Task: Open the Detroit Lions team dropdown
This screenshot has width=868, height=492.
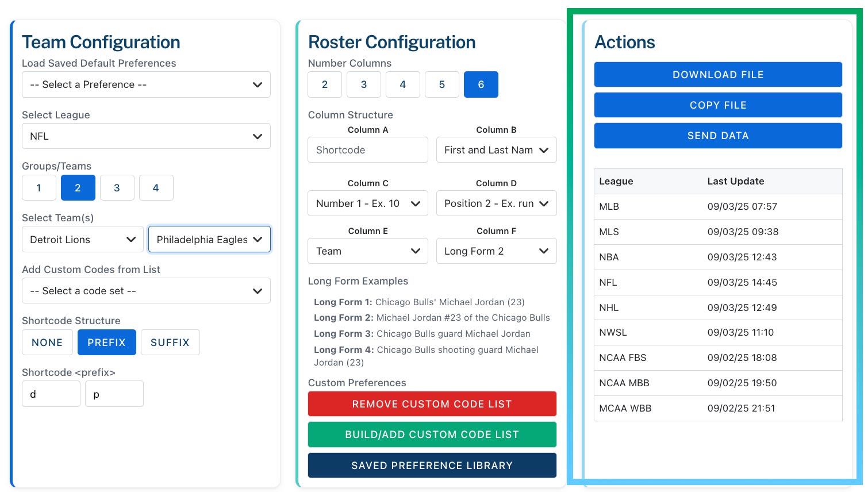Action: tap(82, 239)
